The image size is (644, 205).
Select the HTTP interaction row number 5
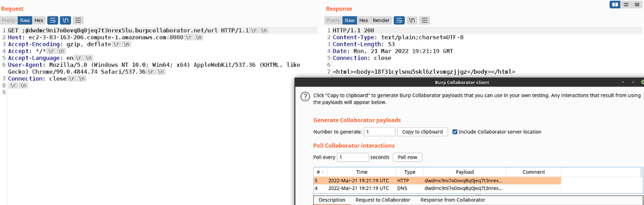pyautogui.click(x=437, y=180)
